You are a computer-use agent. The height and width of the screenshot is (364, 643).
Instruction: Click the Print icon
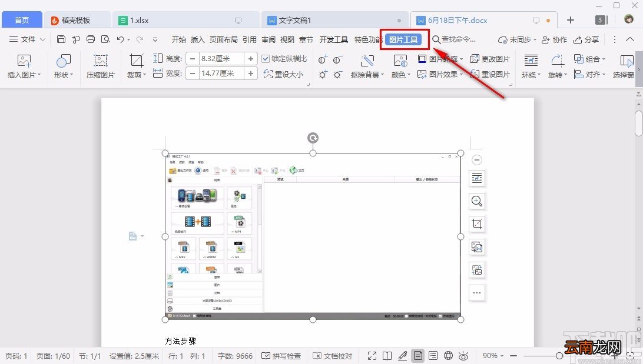coord(91,39)
